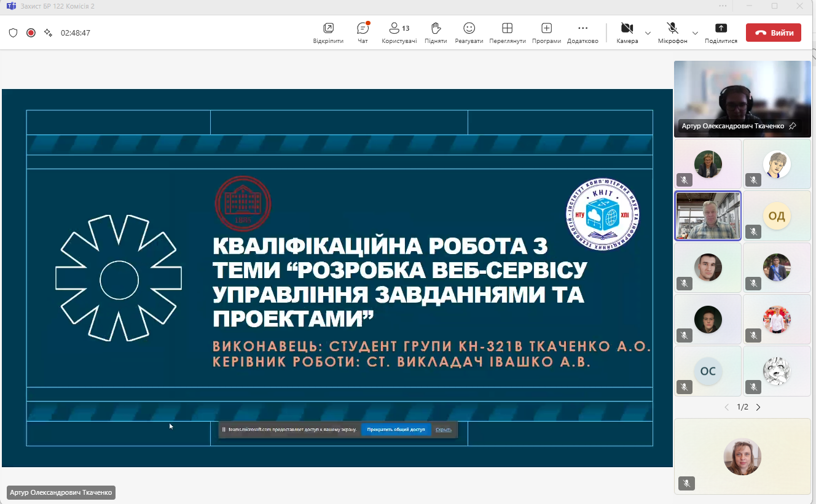Open the Reactions (Реагувати) menu
Screen dimensions: 816x504
469,33
